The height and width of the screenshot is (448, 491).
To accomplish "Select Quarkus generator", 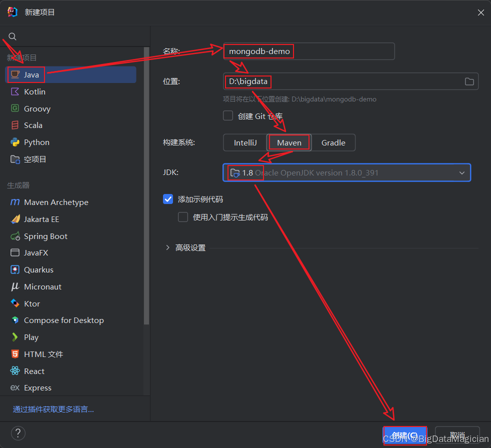I will pyautogui.click(x=71, y=269).
